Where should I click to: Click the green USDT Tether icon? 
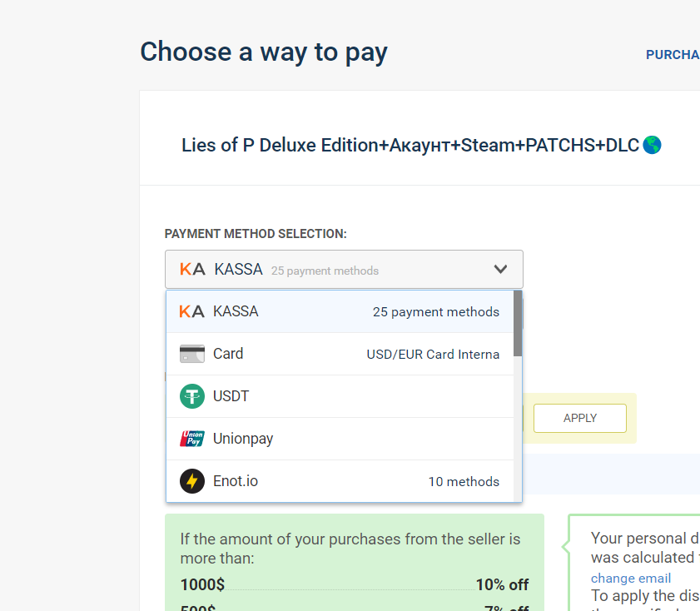point(192,396)
